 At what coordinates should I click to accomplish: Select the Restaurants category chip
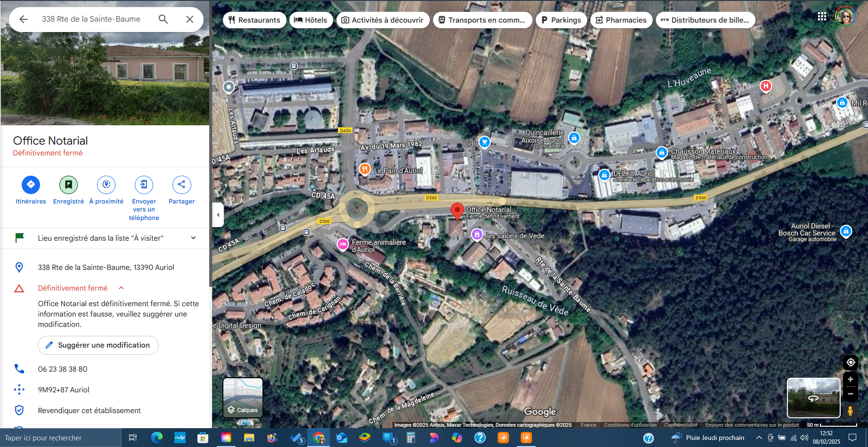(x=254, y=20)
